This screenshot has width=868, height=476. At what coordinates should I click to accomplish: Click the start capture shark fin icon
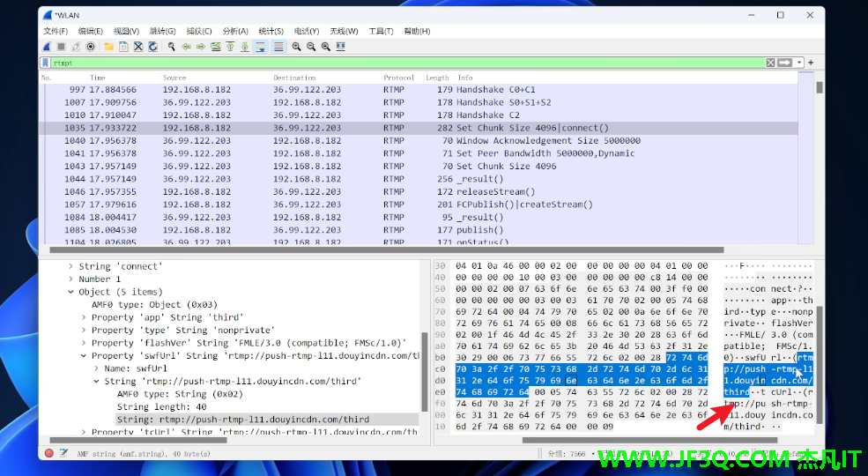(47, 46)
